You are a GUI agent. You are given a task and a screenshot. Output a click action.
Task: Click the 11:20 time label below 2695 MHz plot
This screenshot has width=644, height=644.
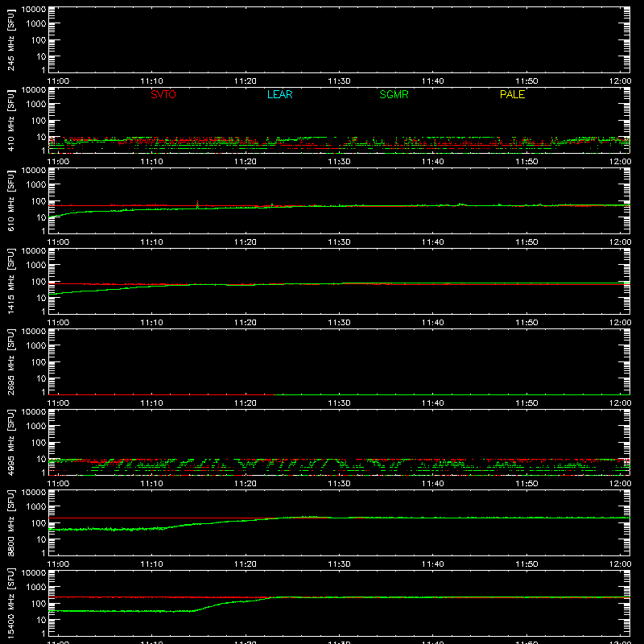246,403
